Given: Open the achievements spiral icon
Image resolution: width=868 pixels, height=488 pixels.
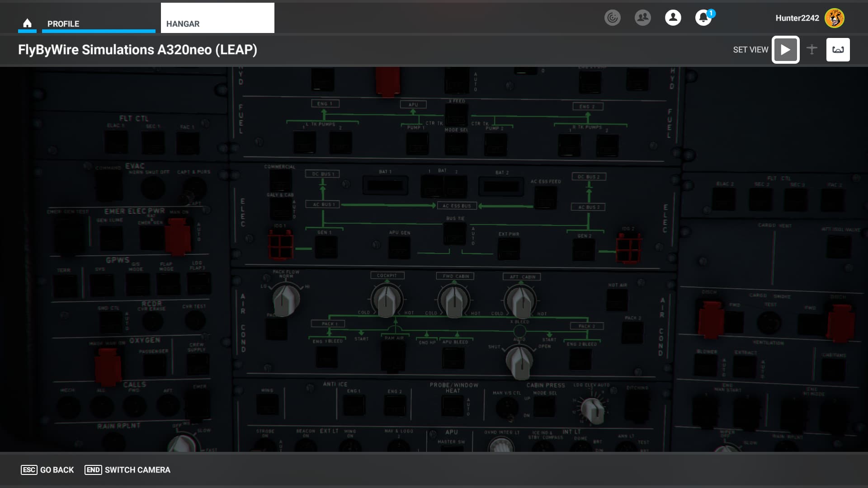Looking at the screenshot, I should (x=612, y=18).
